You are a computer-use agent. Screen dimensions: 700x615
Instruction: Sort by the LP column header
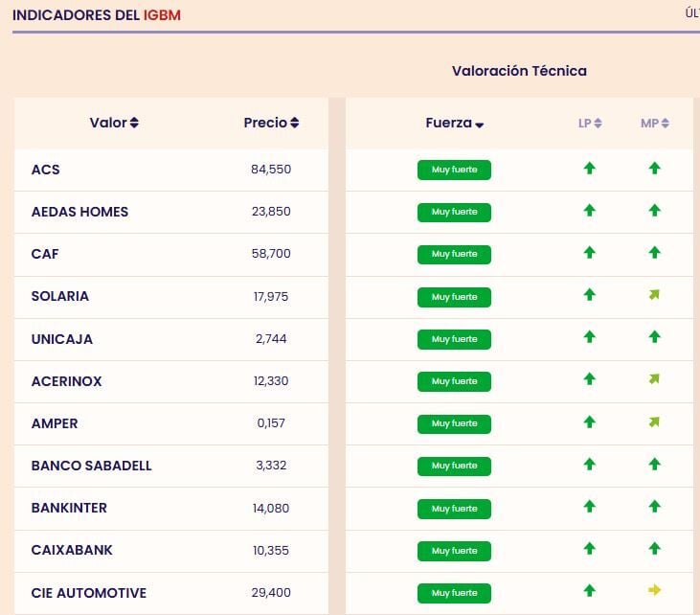pos(590,124)
